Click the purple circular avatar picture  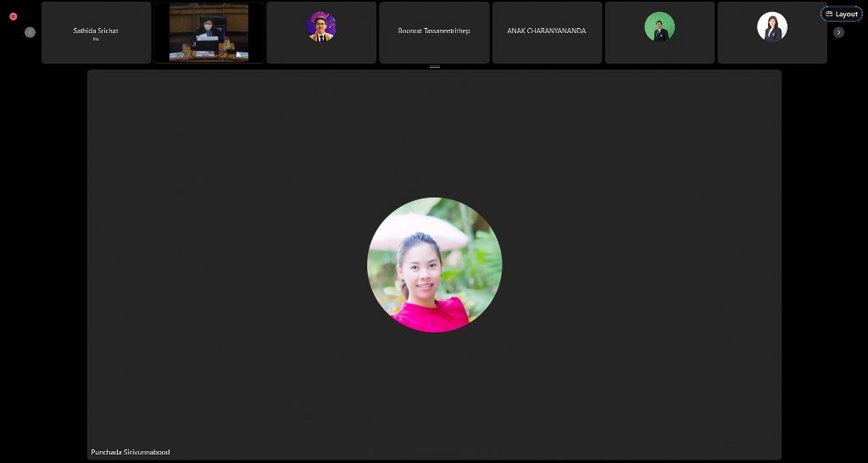click(x=321, y=26)
